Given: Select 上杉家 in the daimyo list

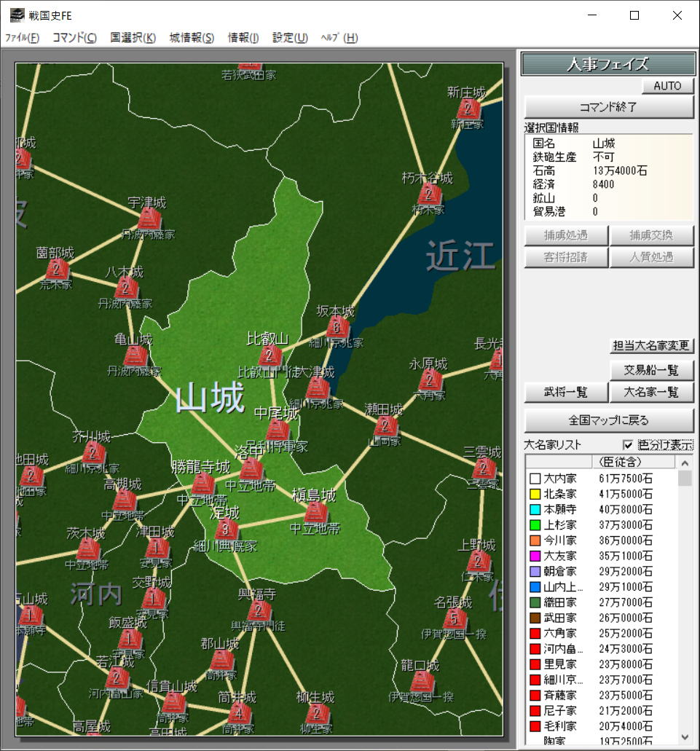Looking at the screenshot, I should pyautogui.click(x=560, y=524).
